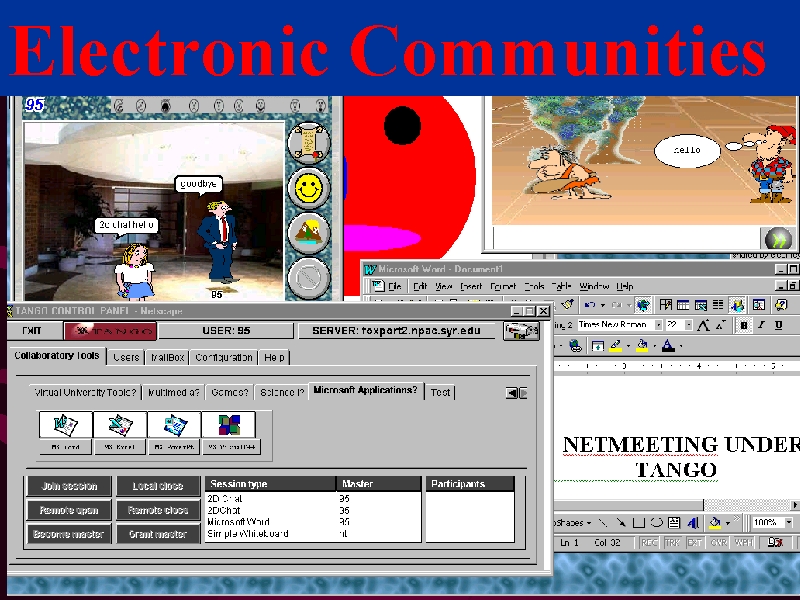This screenshot has width=800, height=600.
Task: Click the Grant master button
Action: point(158,534)
